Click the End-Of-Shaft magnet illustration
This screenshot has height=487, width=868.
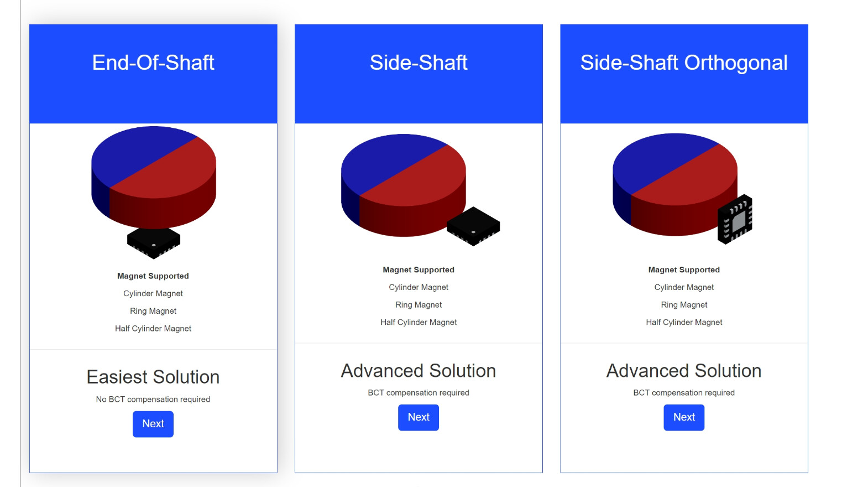tap(153, 177)
